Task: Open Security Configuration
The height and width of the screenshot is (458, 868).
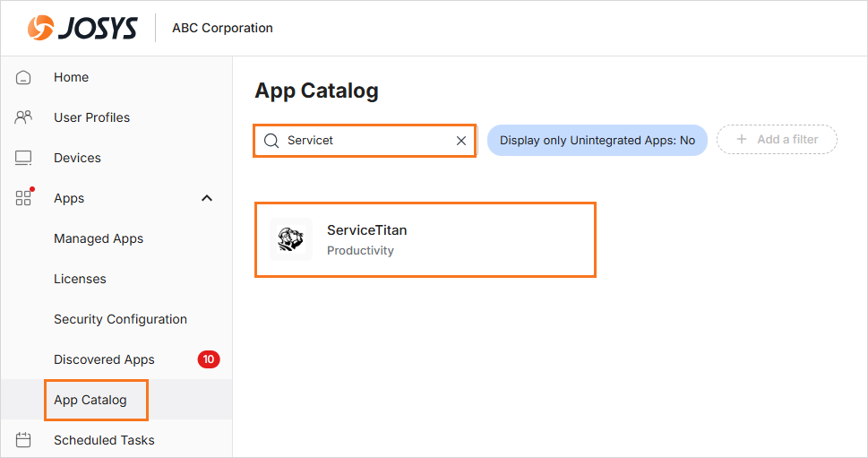Action: 120,319
